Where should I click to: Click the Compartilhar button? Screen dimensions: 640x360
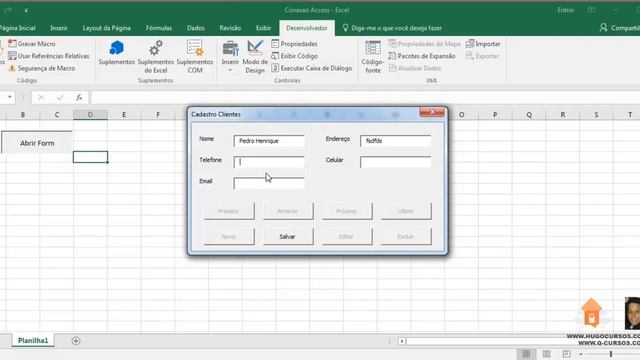(620, 28)
